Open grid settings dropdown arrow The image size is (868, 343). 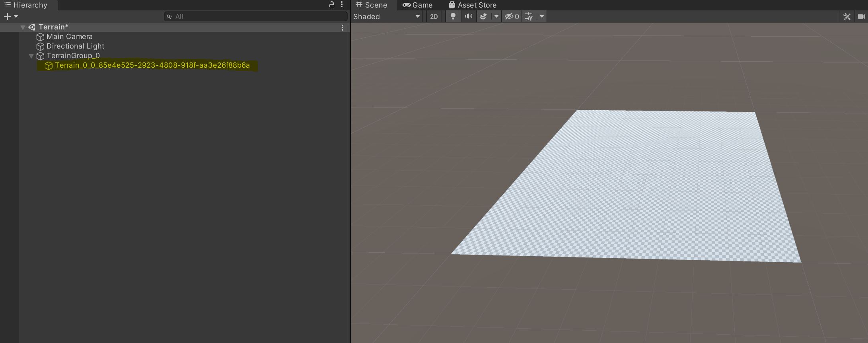click(541, 16)
